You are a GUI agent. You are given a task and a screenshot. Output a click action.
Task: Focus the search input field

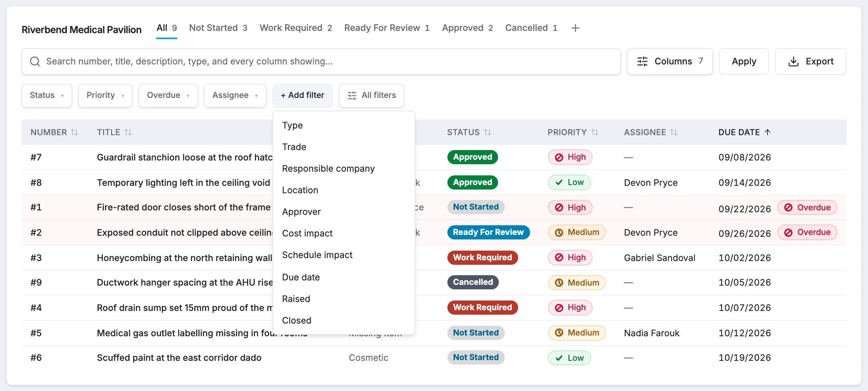point(321,61)
